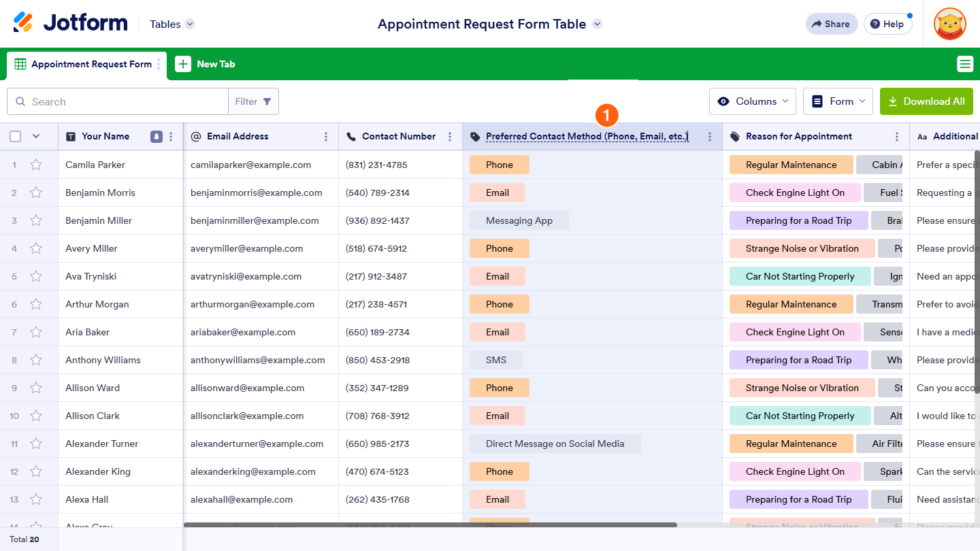The width and height of the screenshot is (980, 551).
Task: Click the hamburger menu icon on green bar
Action: click(x=964, y=64)
